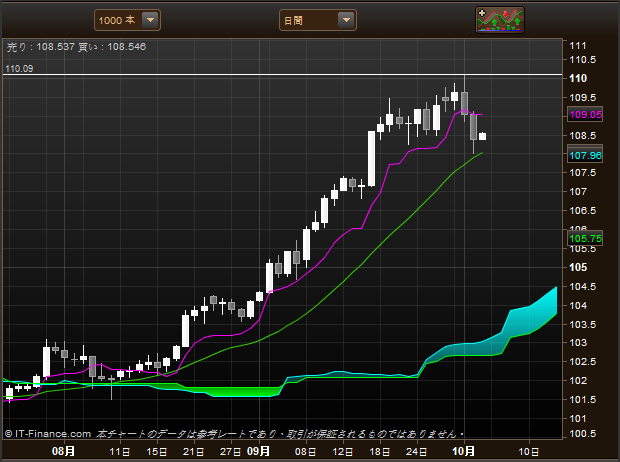Click the 売り 108.537 sell rate text
This screenshot has height=462, width=620.
pyautogui.click(x=41, y=47)
